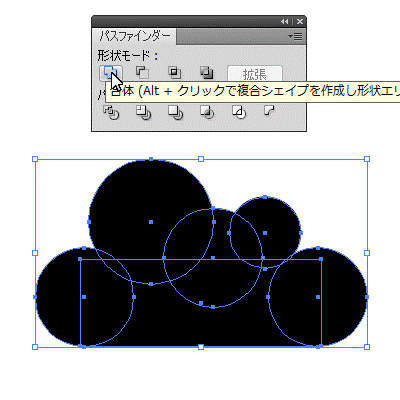400x400 pixels.
Task: Click the center point of small circle
Action: tap(265, 233)
